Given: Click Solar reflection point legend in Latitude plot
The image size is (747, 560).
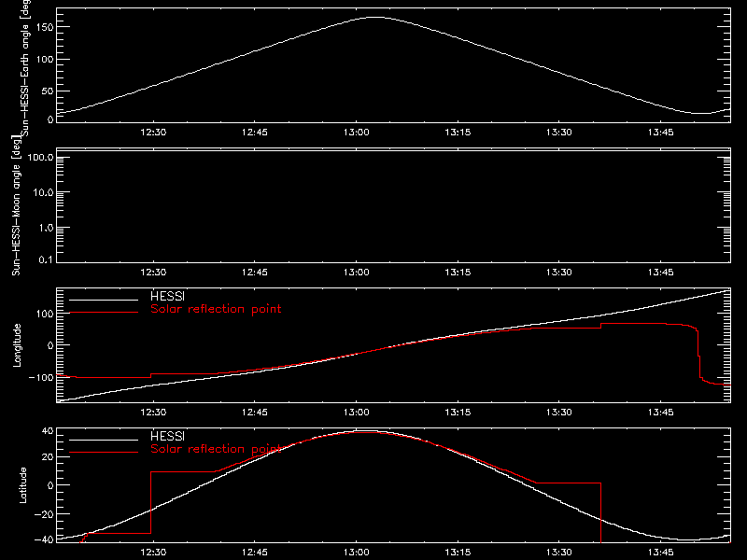Looking at the screenshot, I should pyautogui.click(x=216, y=449).
